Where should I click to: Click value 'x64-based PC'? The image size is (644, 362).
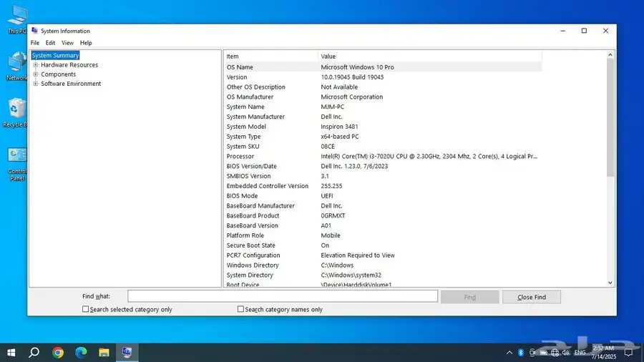tap(340, 137)
